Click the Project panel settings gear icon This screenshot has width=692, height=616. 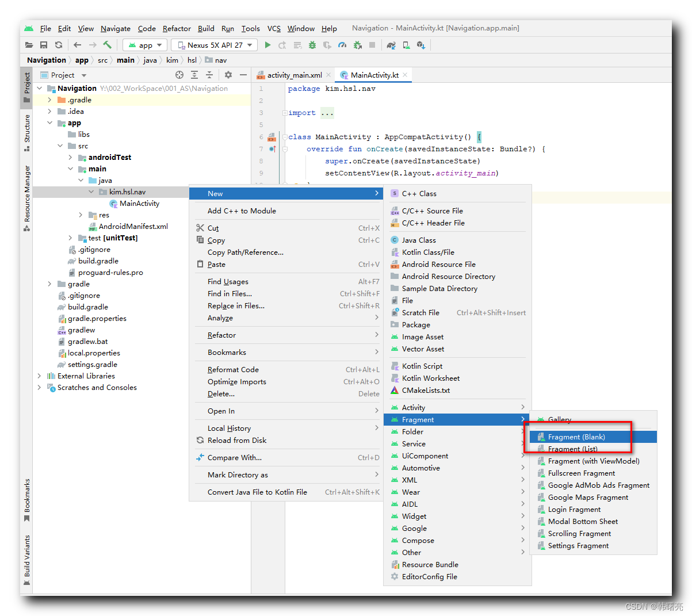[x=228, y=75]
